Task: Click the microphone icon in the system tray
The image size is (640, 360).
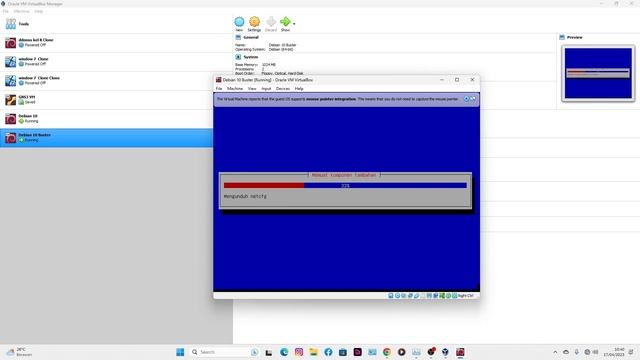Action: coord(577,352)
